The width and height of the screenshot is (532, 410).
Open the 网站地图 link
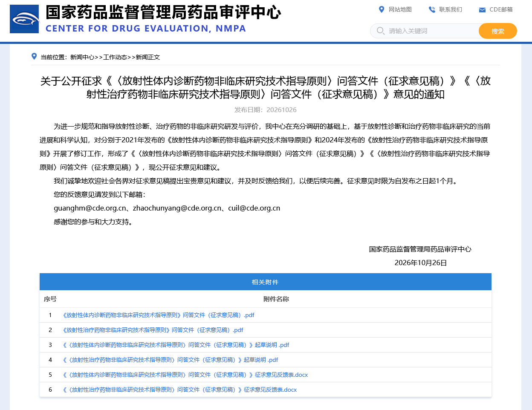pos(400,9)
